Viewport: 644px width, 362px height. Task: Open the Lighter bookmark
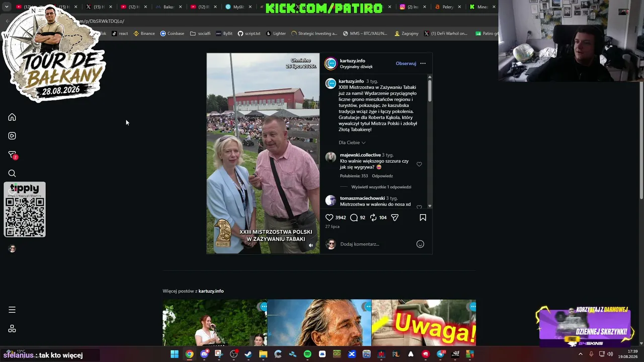click(x=276, y=34)
